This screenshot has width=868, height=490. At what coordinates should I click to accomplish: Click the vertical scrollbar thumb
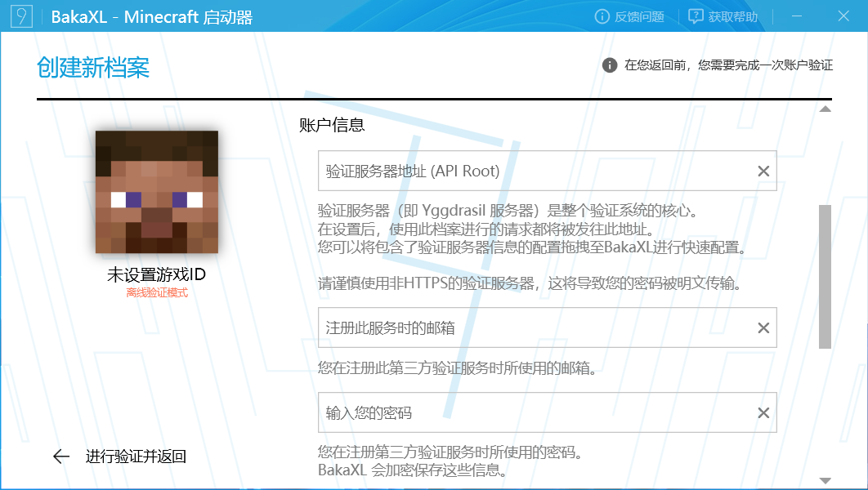(825, 278)
